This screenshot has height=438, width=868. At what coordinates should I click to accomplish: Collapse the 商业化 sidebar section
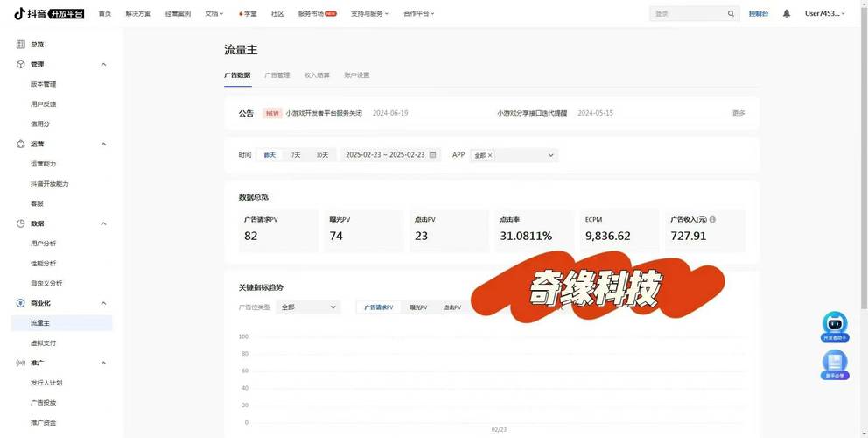103,303
